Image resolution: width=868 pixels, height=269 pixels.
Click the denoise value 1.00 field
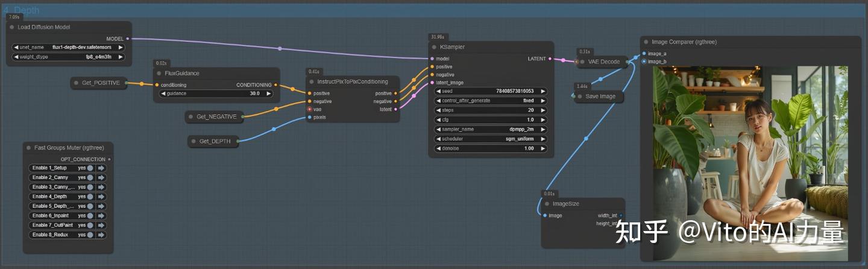[x=491, y=148]
